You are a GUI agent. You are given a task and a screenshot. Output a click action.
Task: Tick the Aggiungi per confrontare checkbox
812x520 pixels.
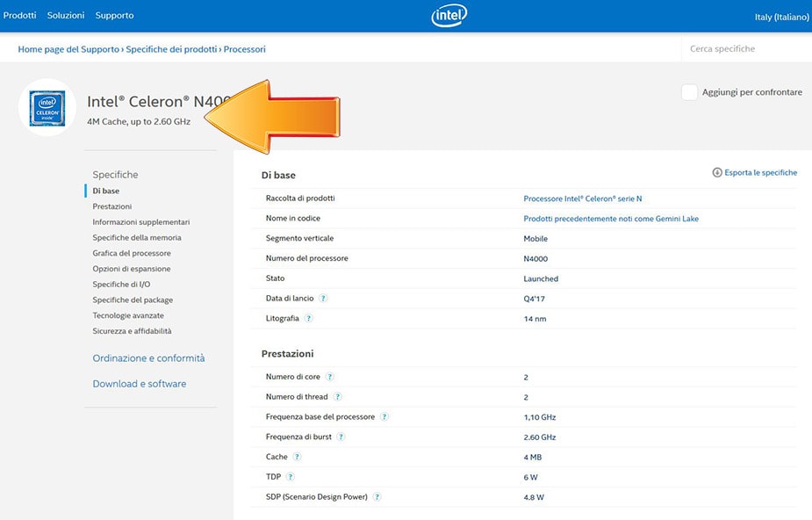pos(689,92)
